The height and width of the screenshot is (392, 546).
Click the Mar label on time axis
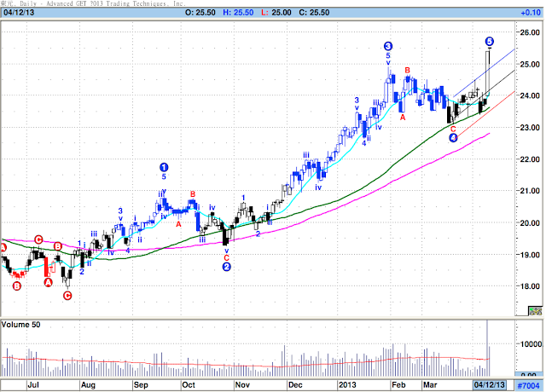pos(430,385)
